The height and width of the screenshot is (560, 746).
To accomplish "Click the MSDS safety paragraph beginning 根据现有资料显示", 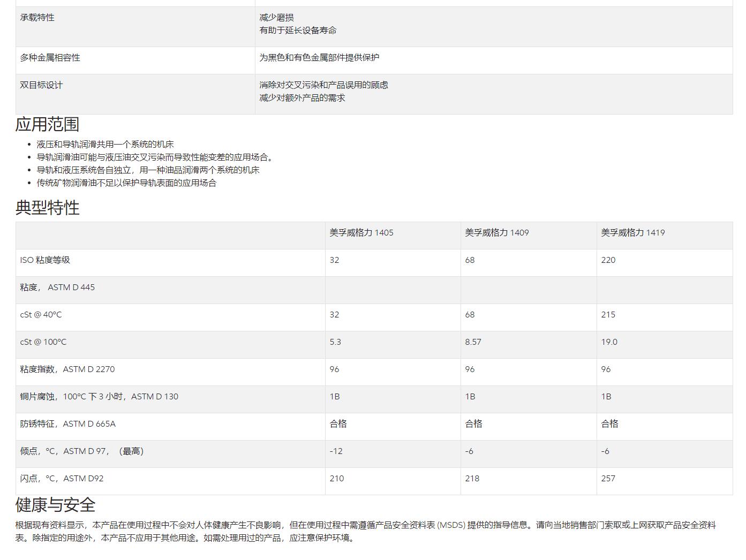I will coord(366,531).
